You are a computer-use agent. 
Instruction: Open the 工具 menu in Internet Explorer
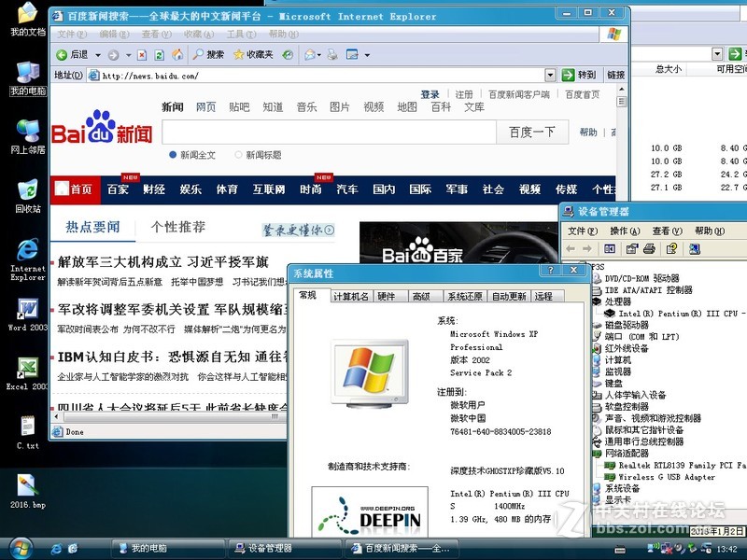[x=241, y=35]
